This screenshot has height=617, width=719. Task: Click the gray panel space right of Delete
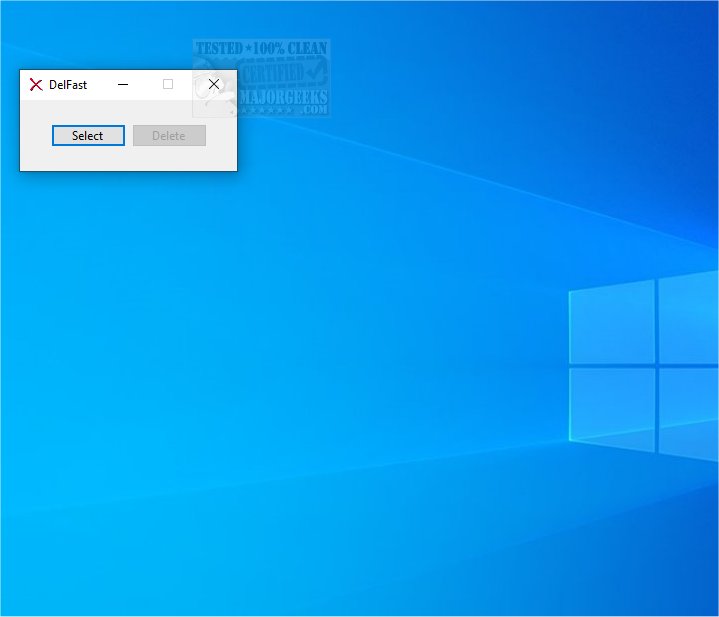coord(221,136)
